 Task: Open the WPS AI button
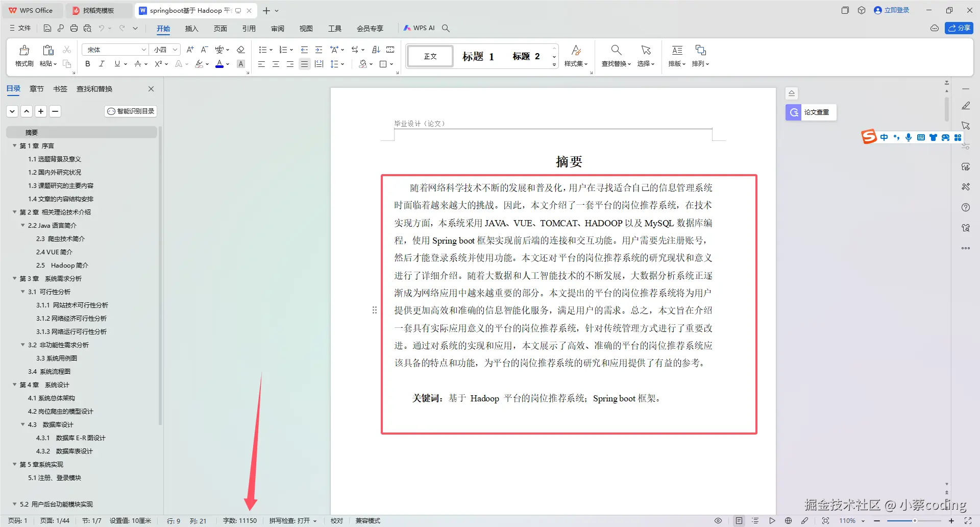(x=419, y=28)
